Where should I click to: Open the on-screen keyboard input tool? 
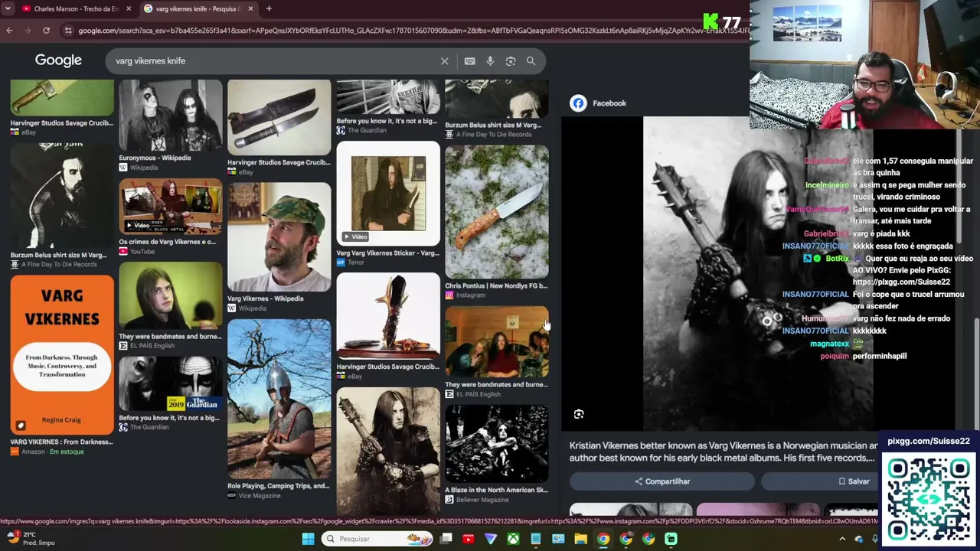click(x=469, y=61)
